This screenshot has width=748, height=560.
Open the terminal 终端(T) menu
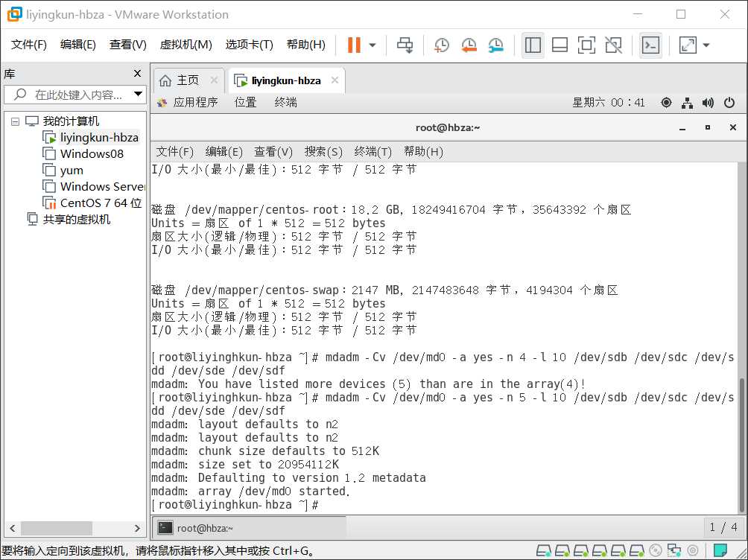pyautogui.click(x=373, y=152)
